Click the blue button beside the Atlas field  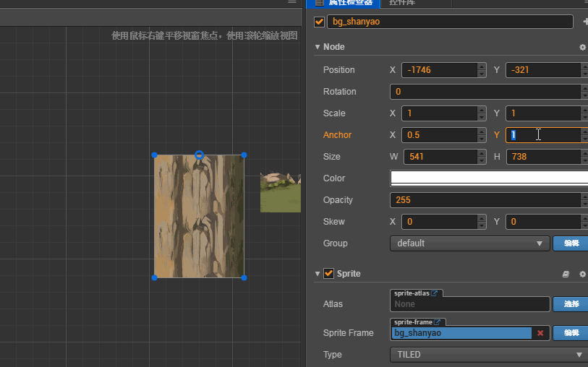point(571,303)
